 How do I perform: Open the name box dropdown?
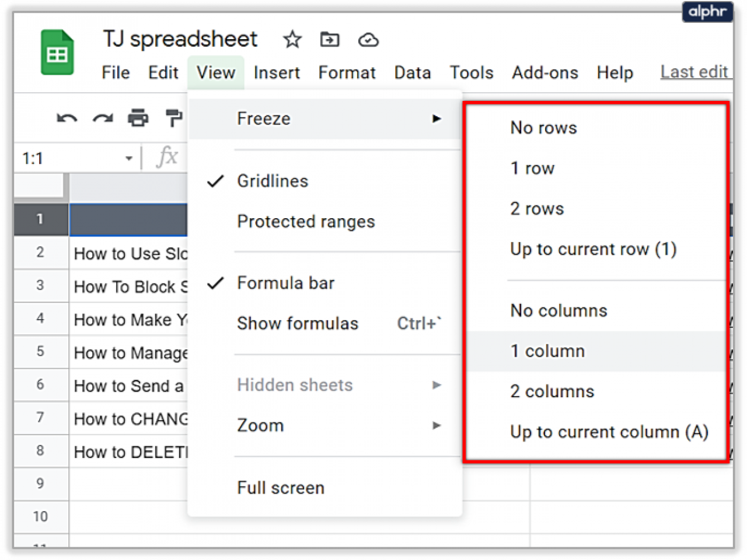pos(128,157)
